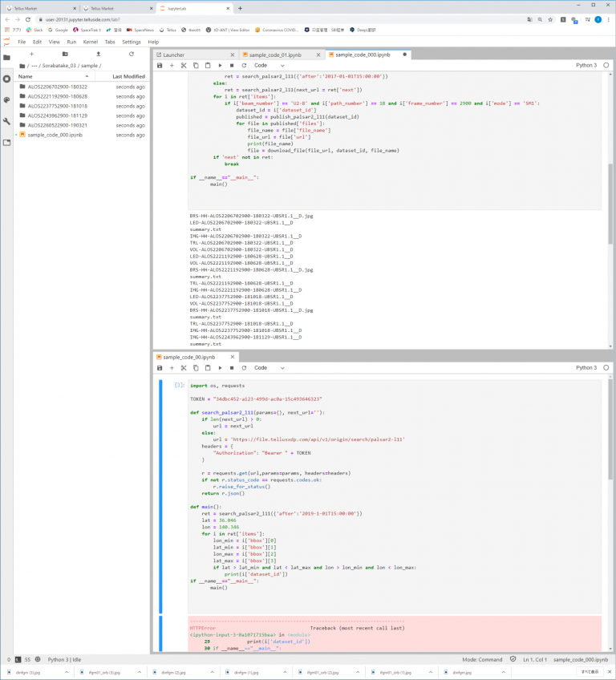
Task: Select the ALOS2206702900-180322 folder
Action: [82, 87]
